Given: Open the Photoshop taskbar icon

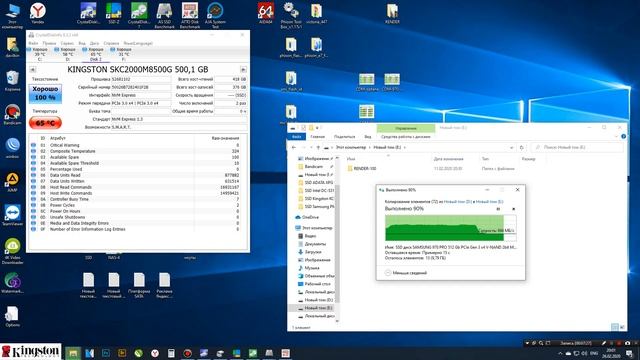Looking at the screenshot, I should pyautogui.click(x=106, y=353).
